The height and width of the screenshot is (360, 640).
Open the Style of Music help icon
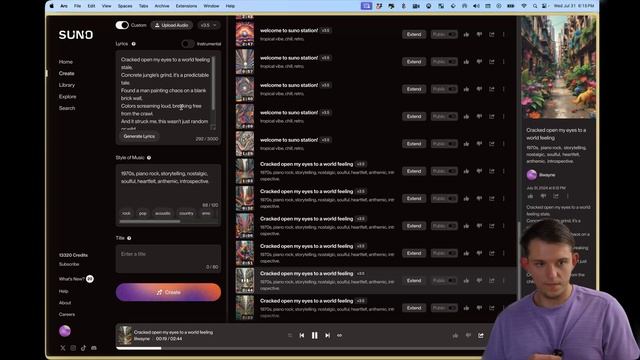(149, 158)
